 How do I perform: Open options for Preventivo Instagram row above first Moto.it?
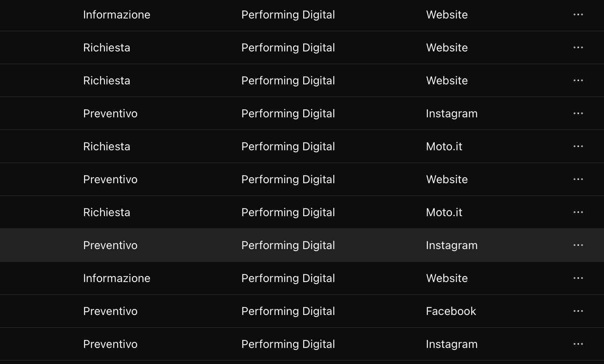tap(578, 113)
